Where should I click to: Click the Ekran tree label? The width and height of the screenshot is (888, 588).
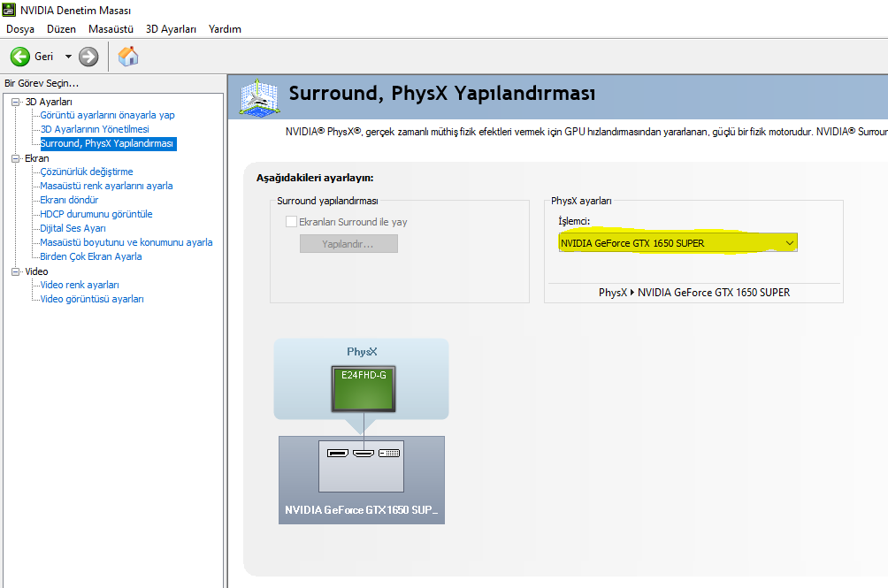[37, 158]
